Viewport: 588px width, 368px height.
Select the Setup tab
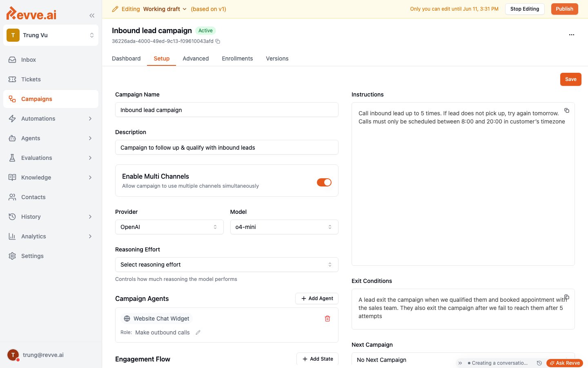[162, 58]
